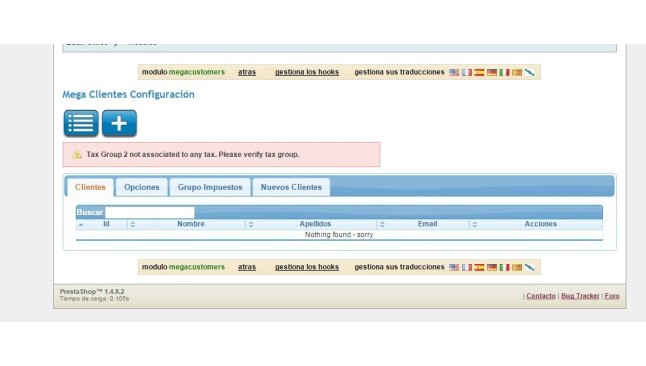646x366 pixels.
Task: Sort the table by the Acciones column
Action: (536, 224)
